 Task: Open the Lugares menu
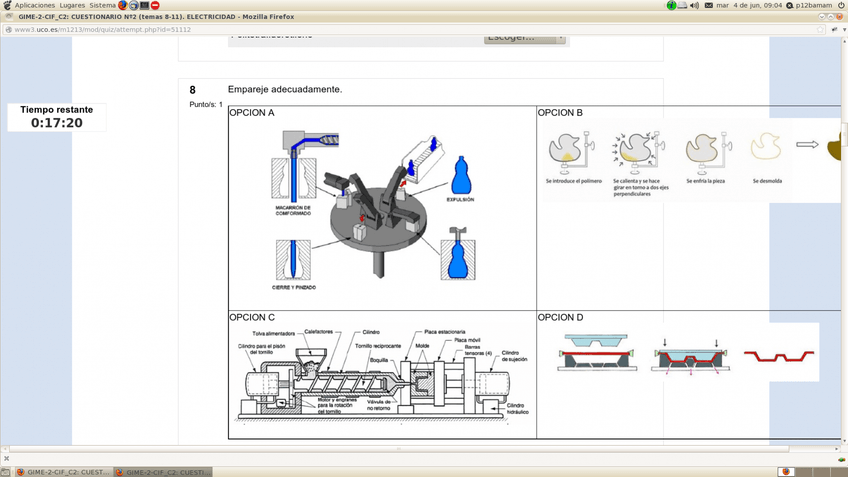[72, 5]
